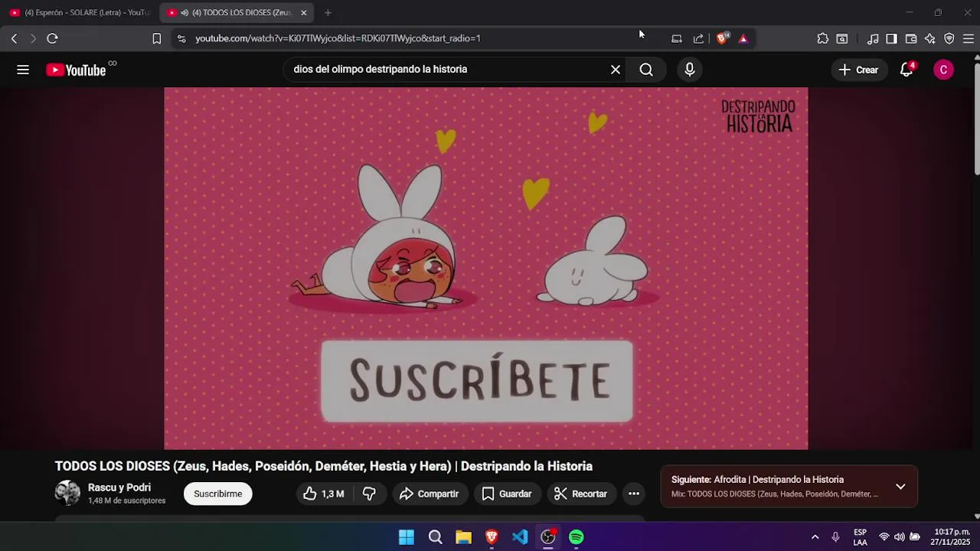Open the ESP LAA language selector
The image size is (980, 551).
(x=860, y=537)
